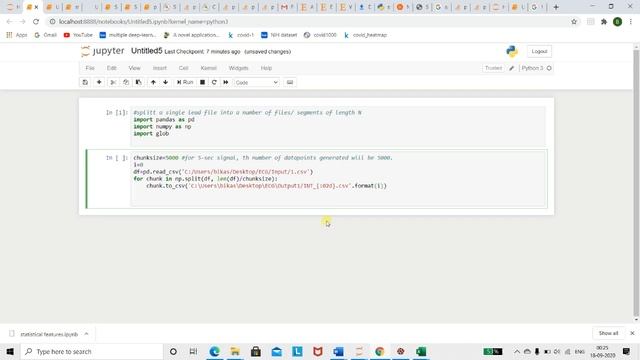Copy selected cells icon in toolbar
The width and height of the screenshot is (640, 360).
tap(126, 82)
